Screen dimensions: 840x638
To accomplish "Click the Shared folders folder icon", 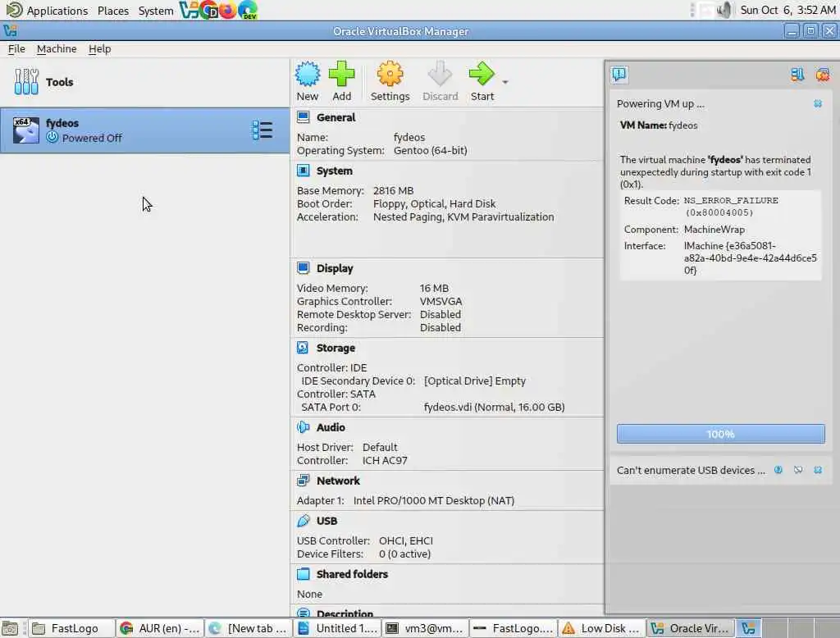I will (304, 574).
